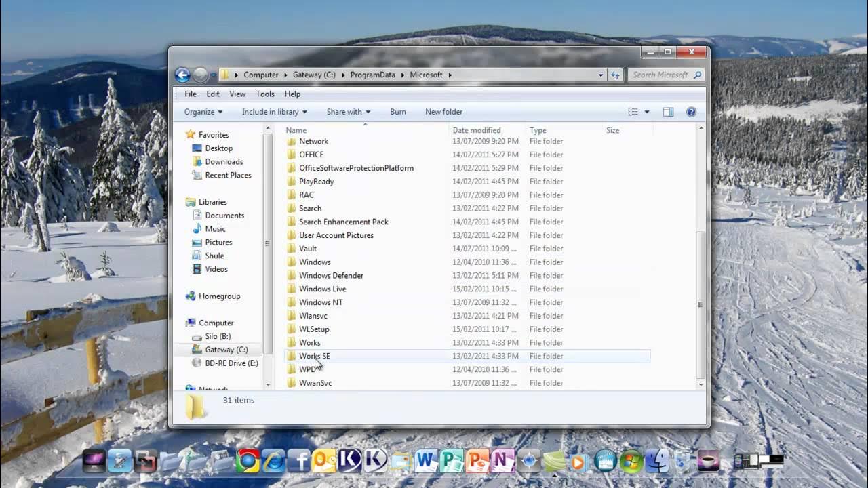The width and height of the screenshot is (868, 488).
Task: Sort by the Name column header
Action: click(296, 130)
